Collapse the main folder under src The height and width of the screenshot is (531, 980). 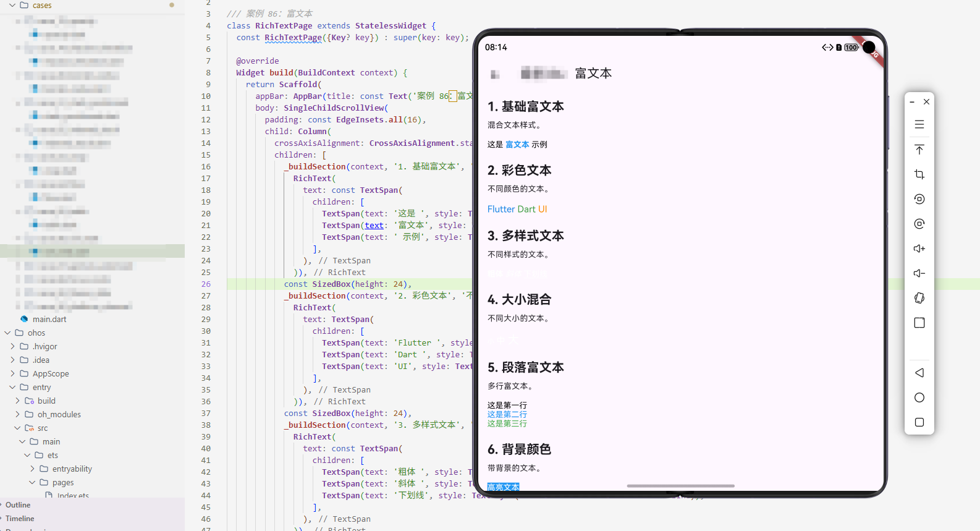22,441
